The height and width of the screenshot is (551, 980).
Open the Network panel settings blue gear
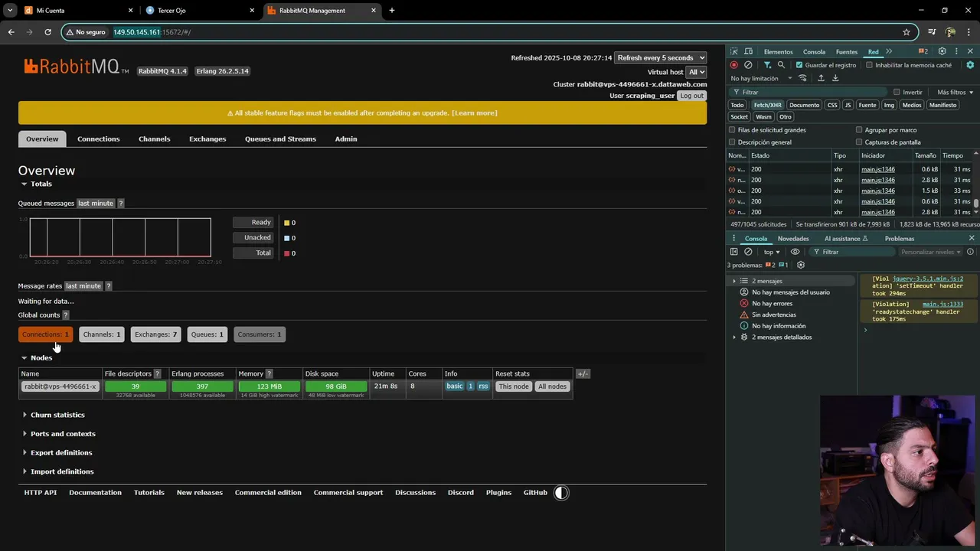click(x=970, y=65)
